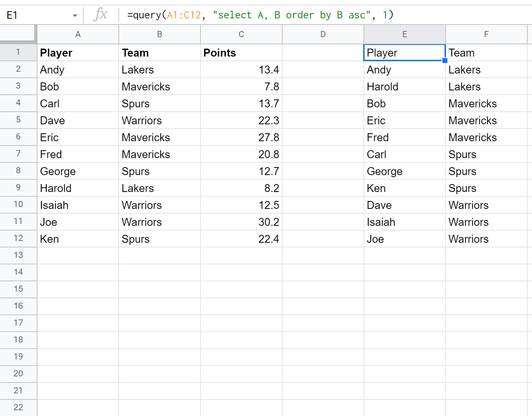Click the fill handle of cell E1
This screenshot has width=532, height=416.
click(x=445, y=61)
